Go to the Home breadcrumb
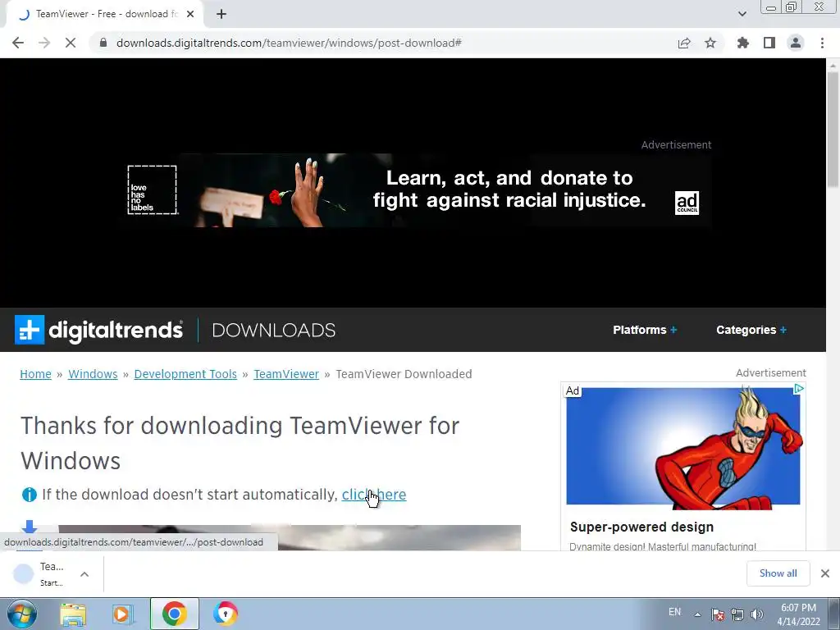Screen dimensions: 840x630 [x=35, y=374]
